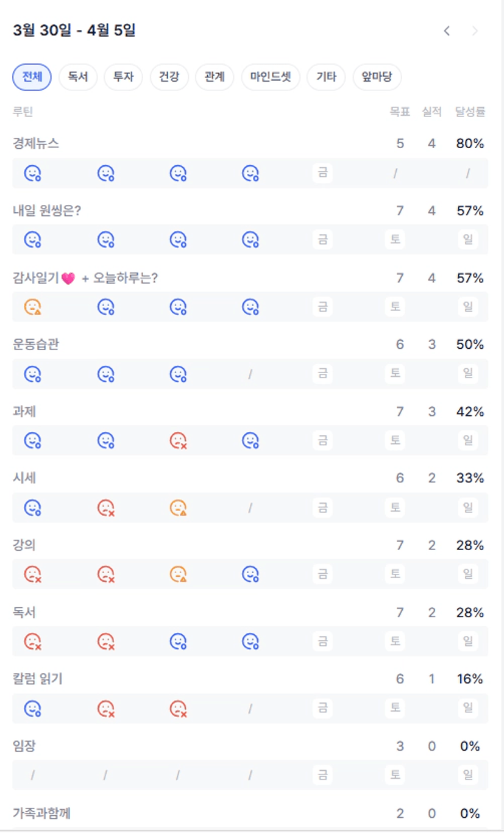Open the 임장 routine title
This screenshot has width=504, height=833.
[24, 746]
